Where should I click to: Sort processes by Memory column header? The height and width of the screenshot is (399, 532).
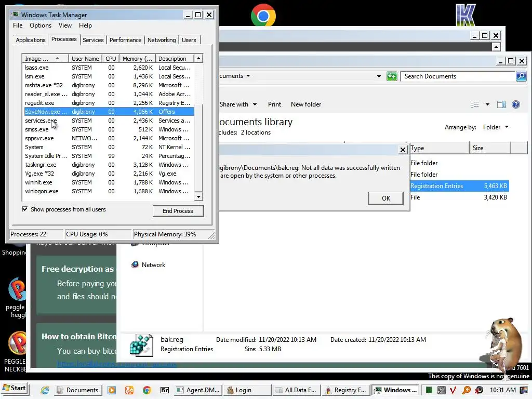[137, 58]
